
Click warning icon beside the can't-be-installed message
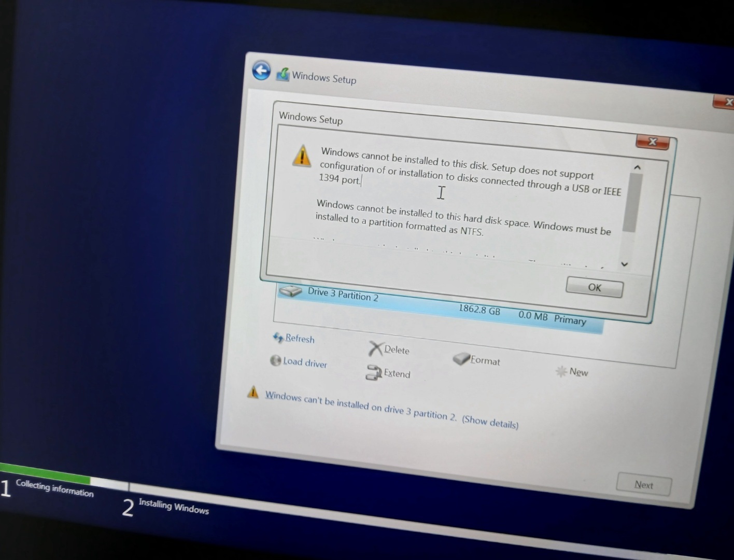pyautogui.click(x=253, y=393)
